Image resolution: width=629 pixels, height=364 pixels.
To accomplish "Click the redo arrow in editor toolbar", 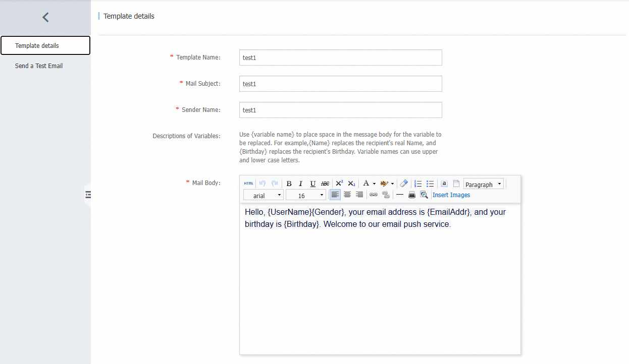I will [275, 184].
